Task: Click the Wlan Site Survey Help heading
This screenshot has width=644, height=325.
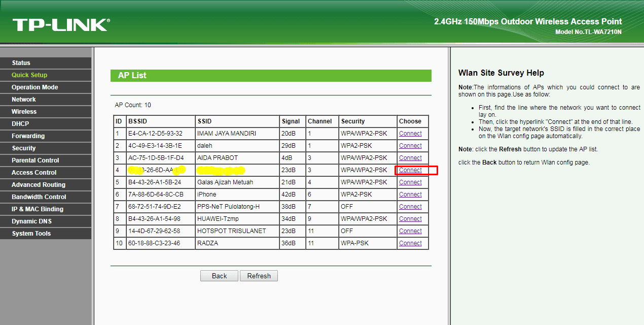Action: [x=501, y=73]
